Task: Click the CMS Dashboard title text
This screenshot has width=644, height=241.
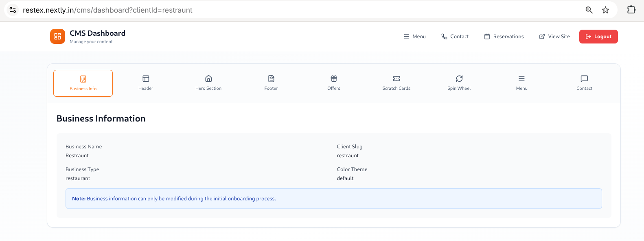Action: (97, 33)
